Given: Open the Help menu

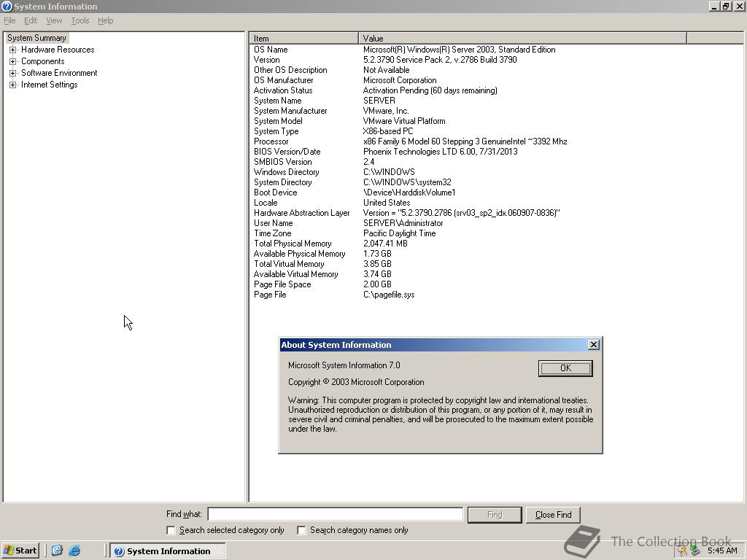Looking at the screenshot, I should (x=105, y=20).
